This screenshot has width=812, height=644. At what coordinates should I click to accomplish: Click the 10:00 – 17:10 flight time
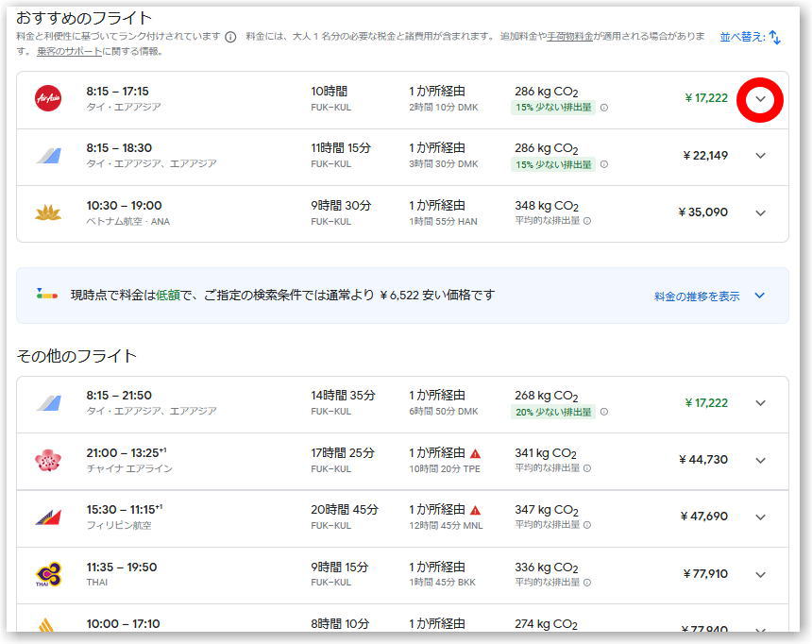tap(123, 624)
